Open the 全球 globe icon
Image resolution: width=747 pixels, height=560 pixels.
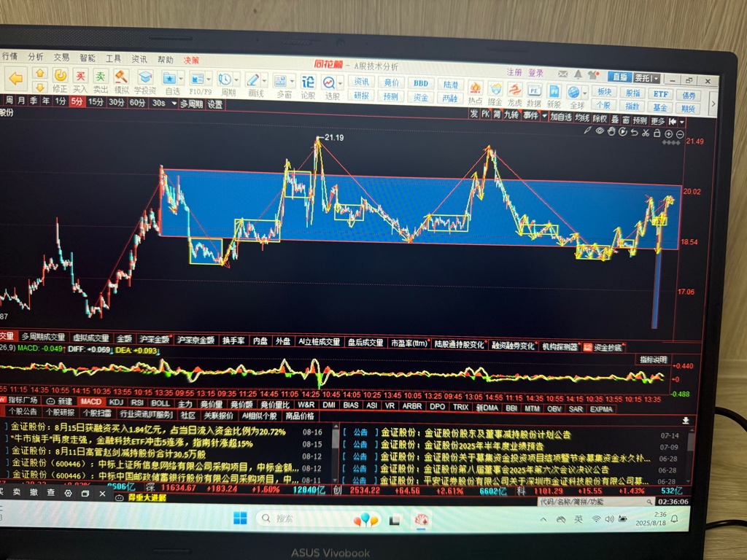click(x=573, y=91)
